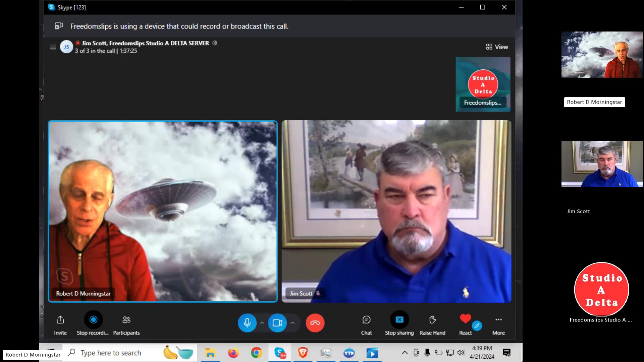Open the hamburger menu beside call avatar
The image size is (644, 362).
click(x=53, y=47)
